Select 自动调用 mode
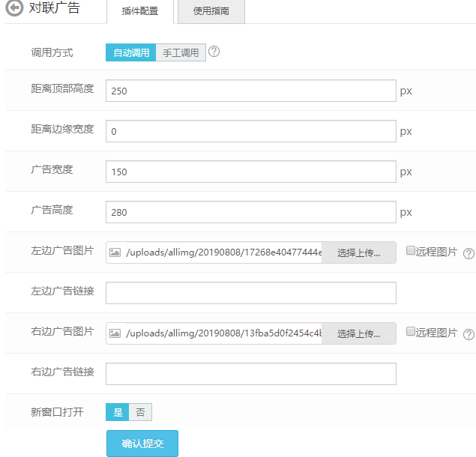 point(131,52)
